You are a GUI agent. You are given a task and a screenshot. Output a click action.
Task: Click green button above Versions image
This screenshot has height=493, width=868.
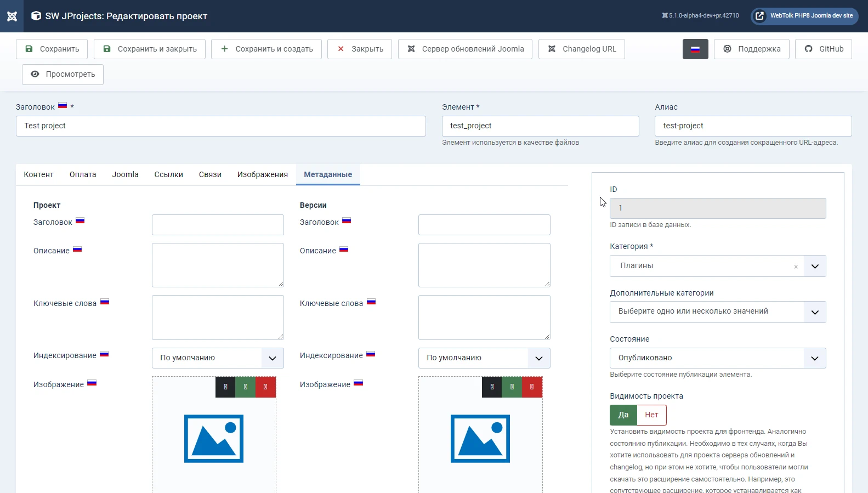coord(512,387)
